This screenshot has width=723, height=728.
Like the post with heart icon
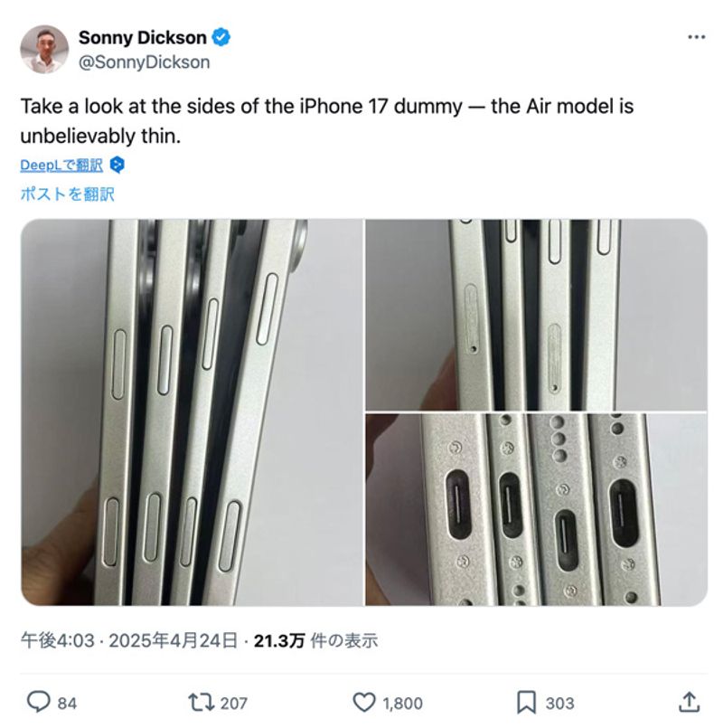pyautogui.click(x=364, y=703)
